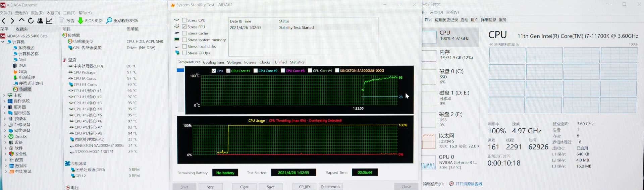644x190 pixels.
Task: Select 系统概述 in the AIDA64 tree
Action: point(24,48)
